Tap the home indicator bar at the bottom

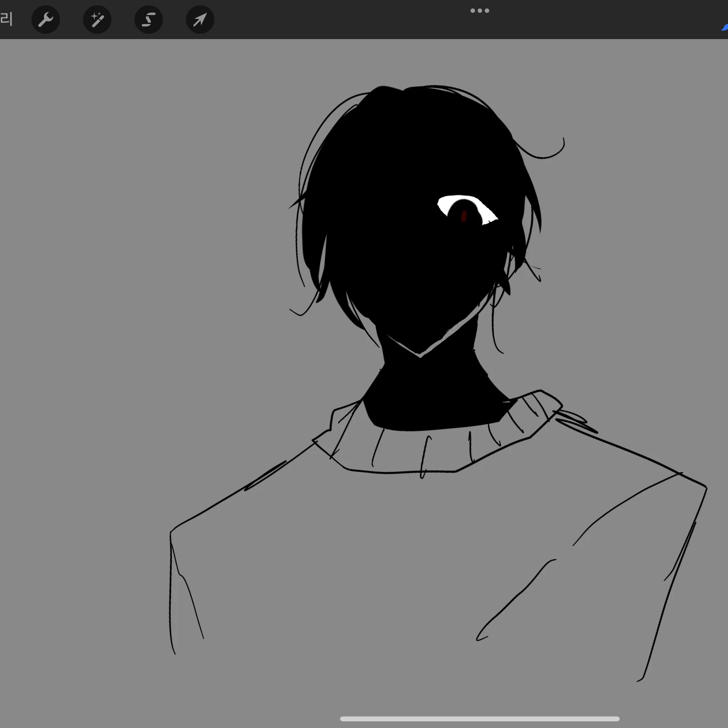coord(480,719)
